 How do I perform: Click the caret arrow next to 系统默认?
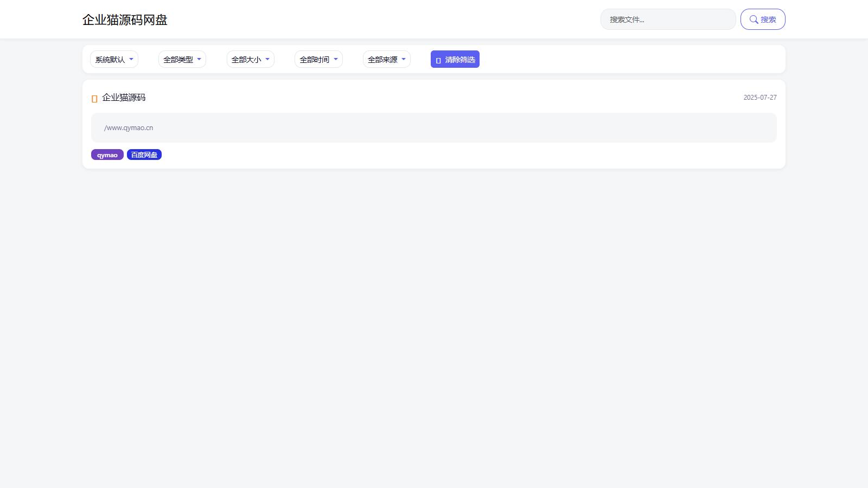[x=131, y=59]
